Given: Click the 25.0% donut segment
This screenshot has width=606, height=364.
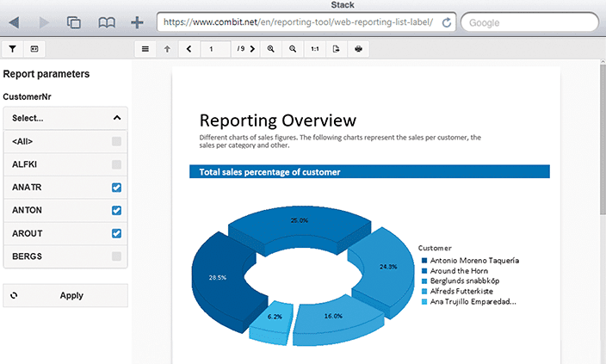Looking at the screenshot, I should pos(300,220).
